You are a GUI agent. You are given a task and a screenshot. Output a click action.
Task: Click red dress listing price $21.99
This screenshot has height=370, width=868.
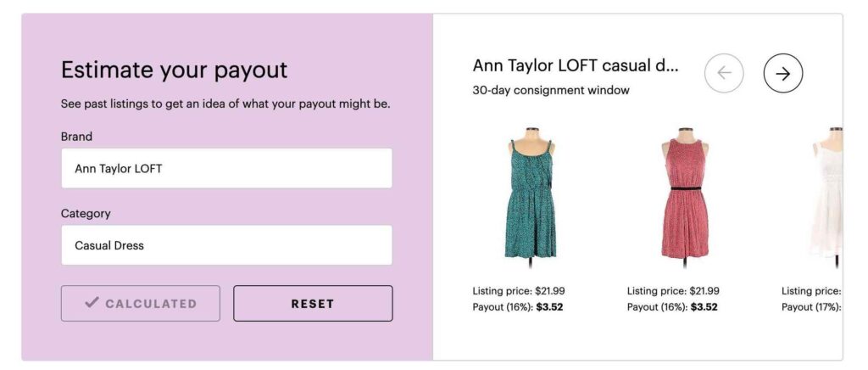pos(704,291)
